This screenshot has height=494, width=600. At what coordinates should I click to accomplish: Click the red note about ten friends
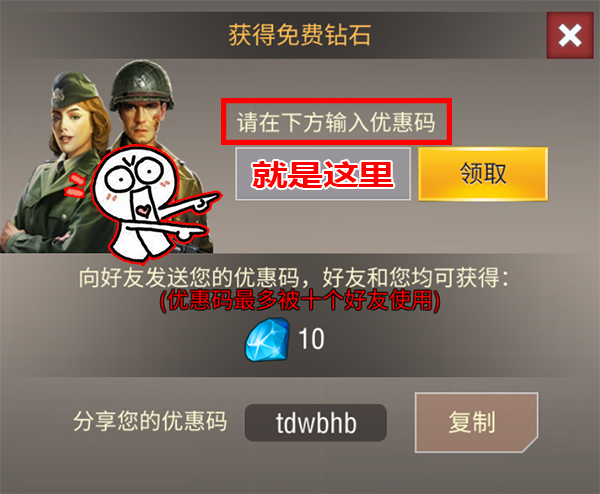click(300, 300)
